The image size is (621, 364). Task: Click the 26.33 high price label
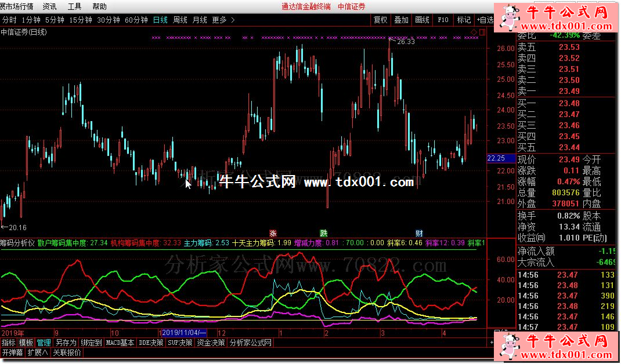coord(406,42)
